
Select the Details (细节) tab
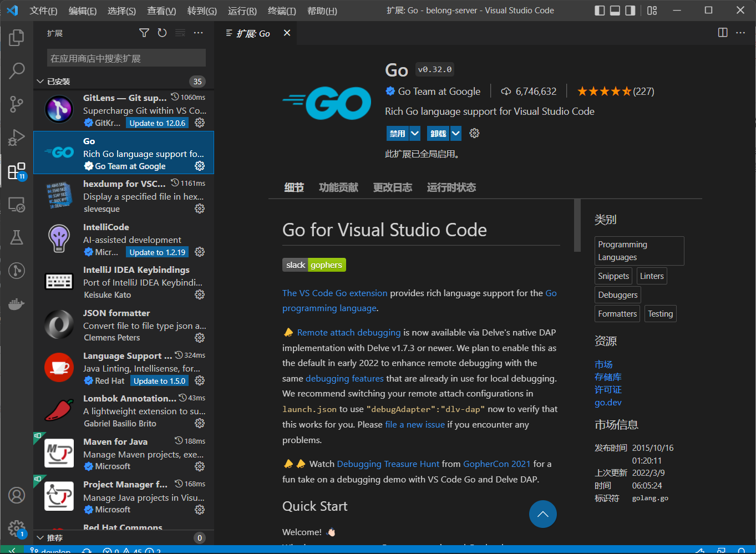tap(294, 187)
